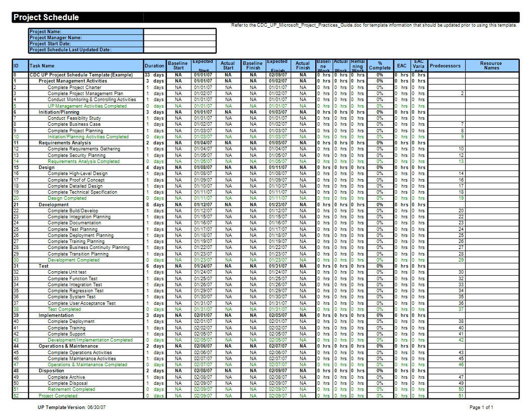Click the "Project Schedule" title heading
The image size is (532, 411).
click(x=46, y=17)
